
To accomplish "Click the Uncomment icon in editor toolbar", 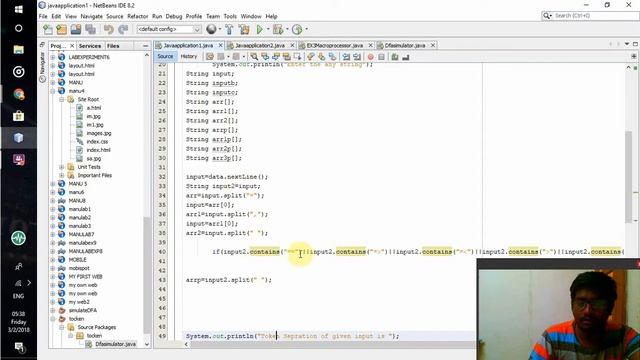I will (x=405, y=57).
